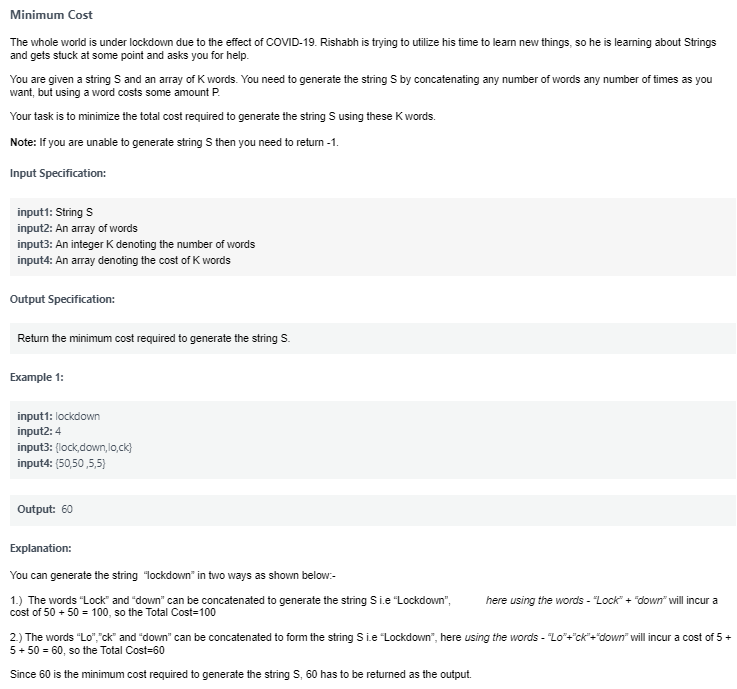Click the example costs {50,50,5,5}

tap(80, 463)
